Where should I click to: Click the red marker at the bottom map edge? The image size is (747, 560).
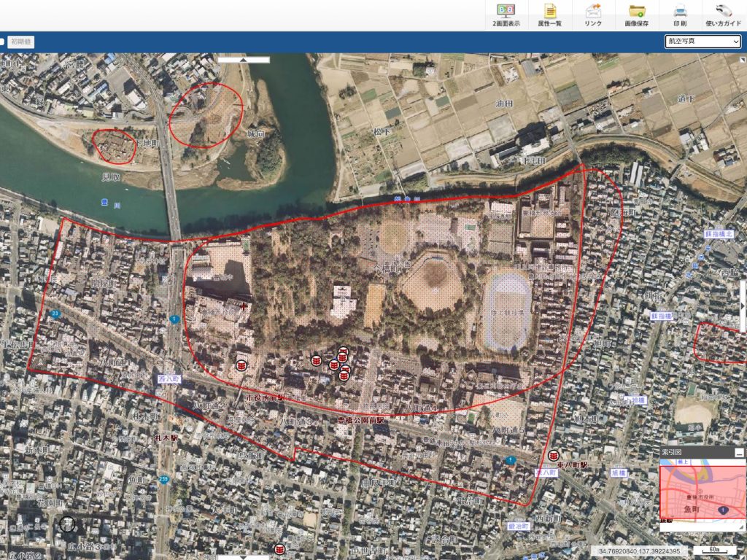[279, 550]
